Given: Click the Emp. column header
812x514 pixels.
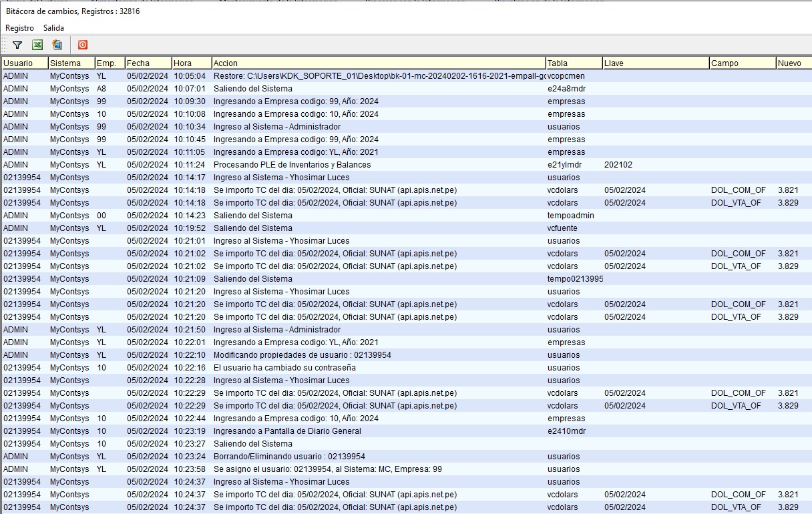Looking at the screenshot, I should point(110,63).
